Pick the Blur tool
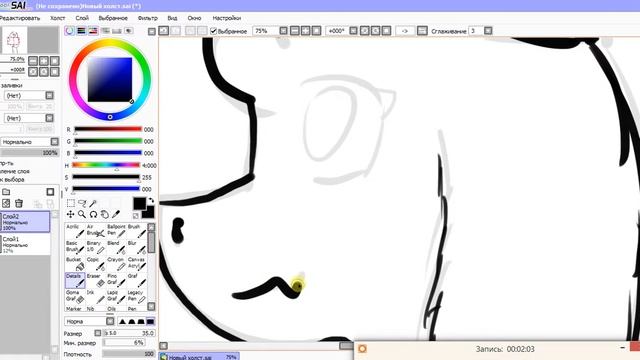The width and height of the screenshot is (640, 360). pyautogui.click(x=136, y=247)
